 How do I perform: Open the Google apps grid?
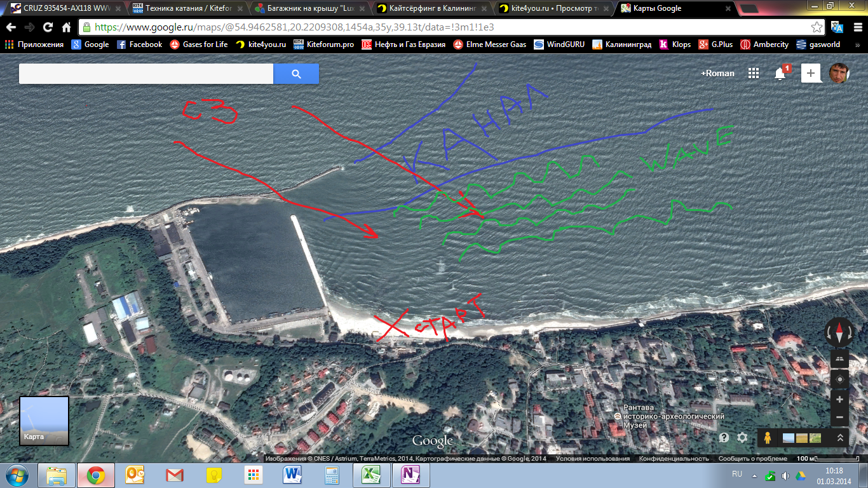754,73
